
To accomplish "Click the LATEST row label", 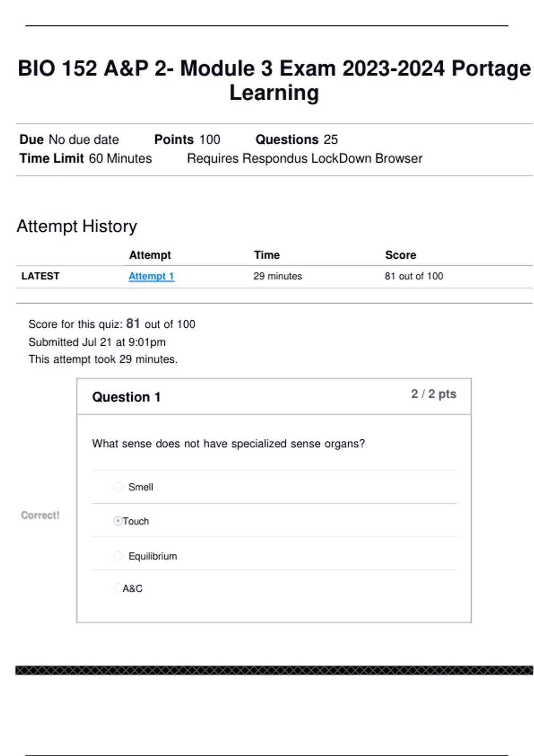I will click(40, 276).
